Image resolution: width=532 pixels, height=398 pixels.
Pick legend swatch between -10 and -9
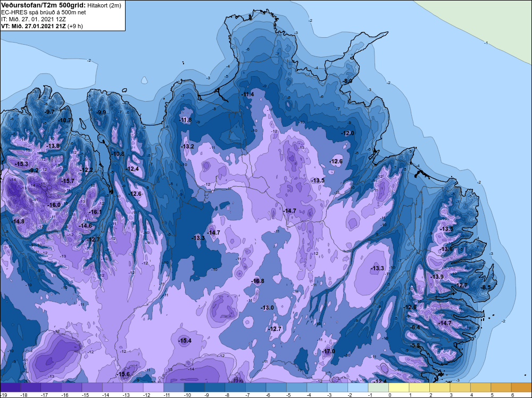tap(194, 387)
